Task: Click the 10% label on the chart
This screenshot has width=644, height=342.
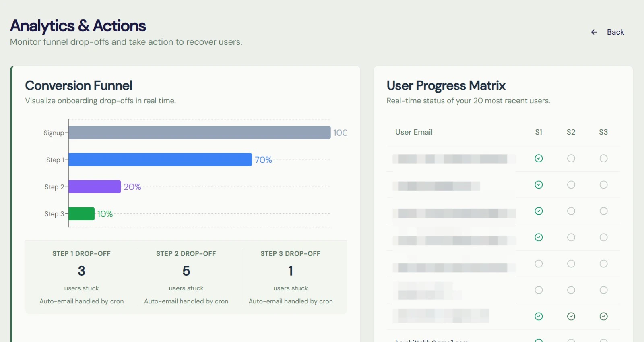Action: pos(105,214)
